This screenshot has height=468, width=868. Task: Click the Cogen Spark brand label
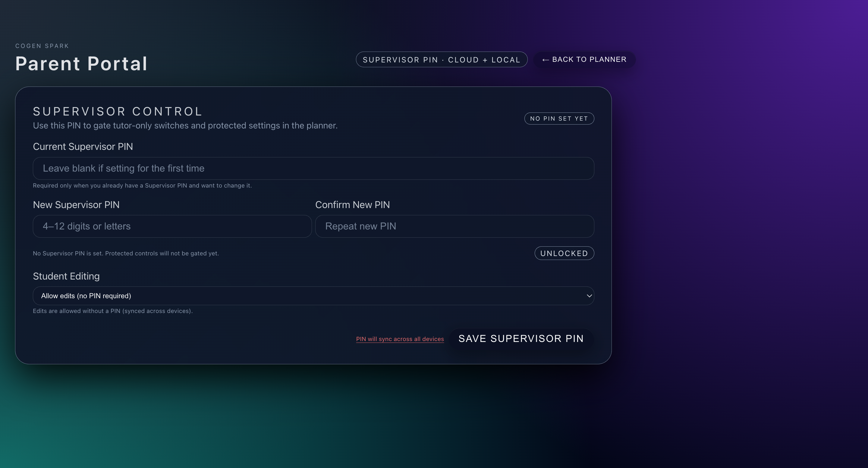coord(42,46)
